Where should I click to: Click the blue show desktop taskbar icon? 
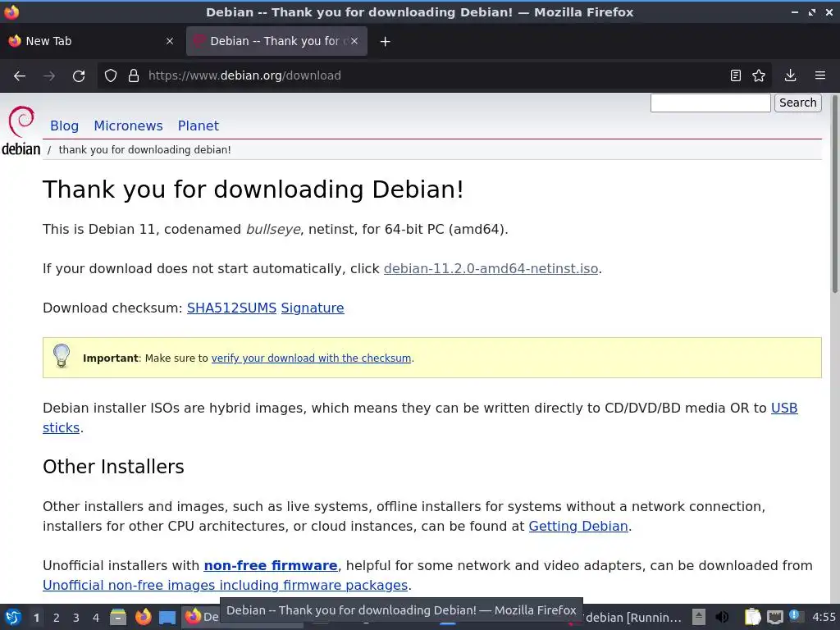[x=167, y=618]
